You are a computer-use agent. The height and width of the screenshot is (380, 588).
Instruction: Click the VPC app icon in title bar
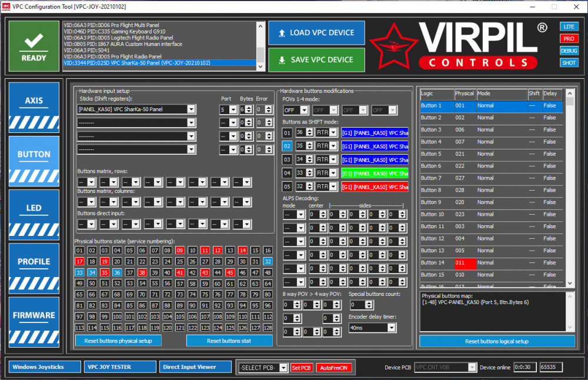6,6
